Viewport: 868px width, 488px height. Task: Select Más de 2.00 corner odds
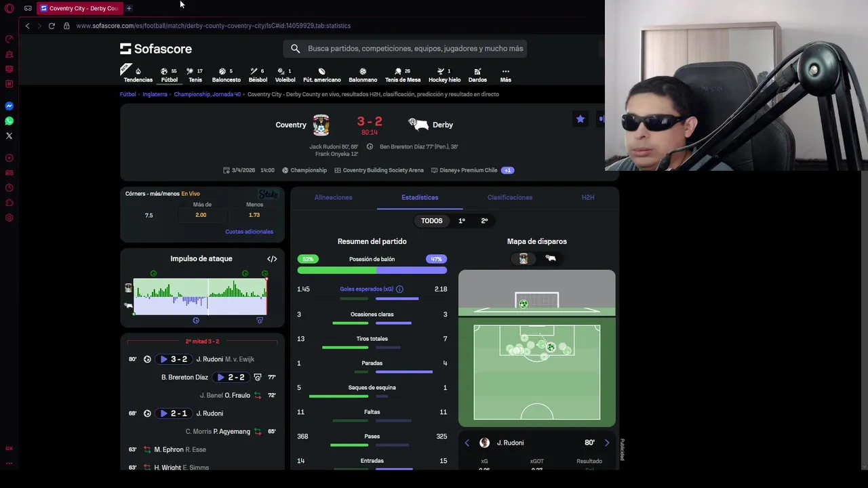tap(201, 215)
